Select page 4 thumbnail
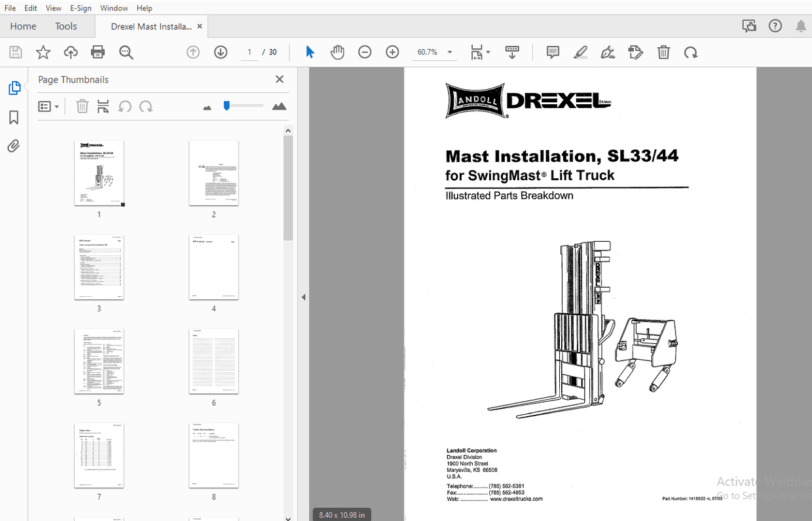 point(213,267)
